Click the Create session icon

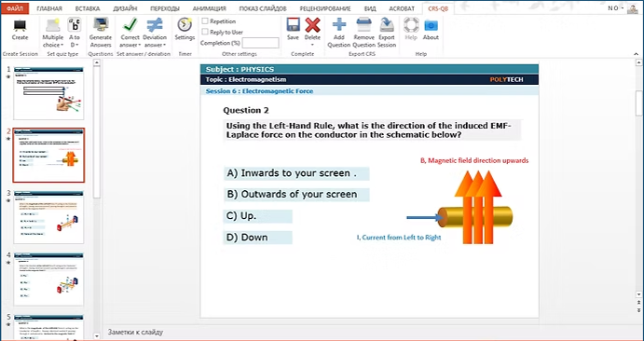click(20, 25)
